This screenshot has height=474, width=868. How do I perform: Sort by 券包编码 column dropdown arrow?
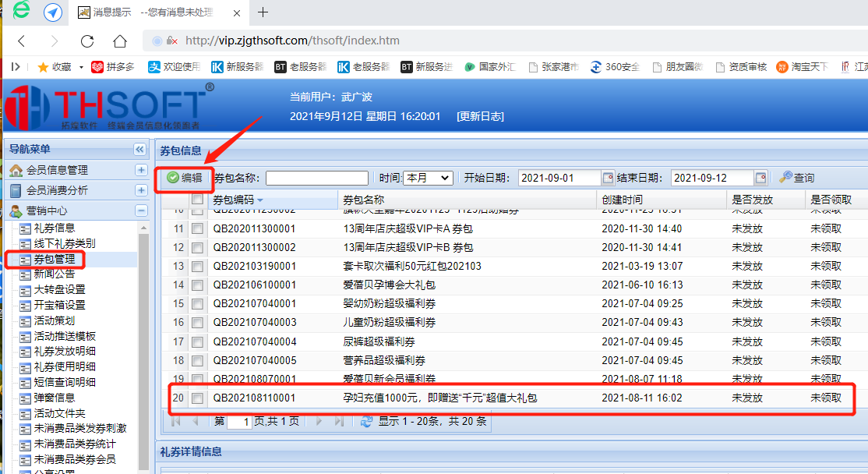tap(260, 200)
